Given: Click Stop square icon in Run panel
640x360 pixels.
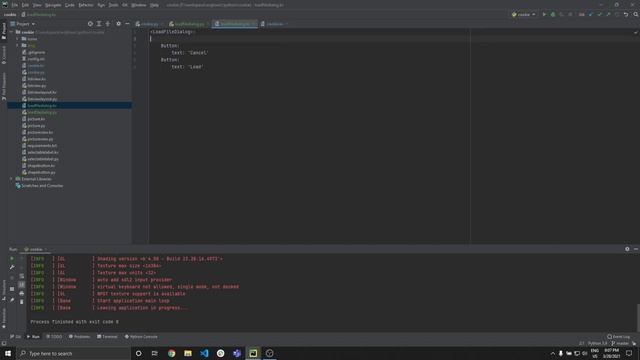Looking at the screenshot, I should (x=12, y=289).
